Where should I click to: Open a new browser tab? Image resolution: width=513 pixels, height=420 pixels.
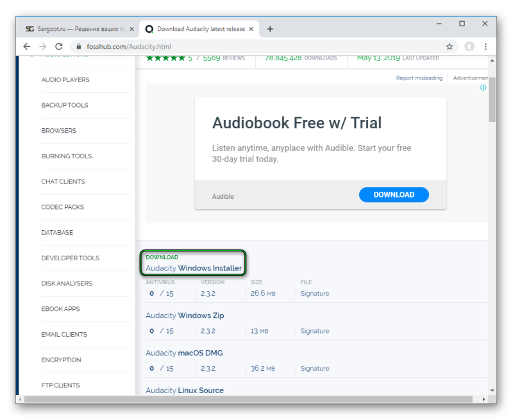coord(270,29)
